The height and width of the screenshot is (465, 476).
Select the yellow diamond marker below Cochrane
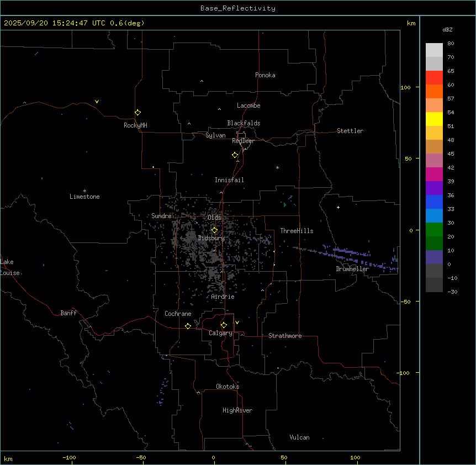(188, 326)
